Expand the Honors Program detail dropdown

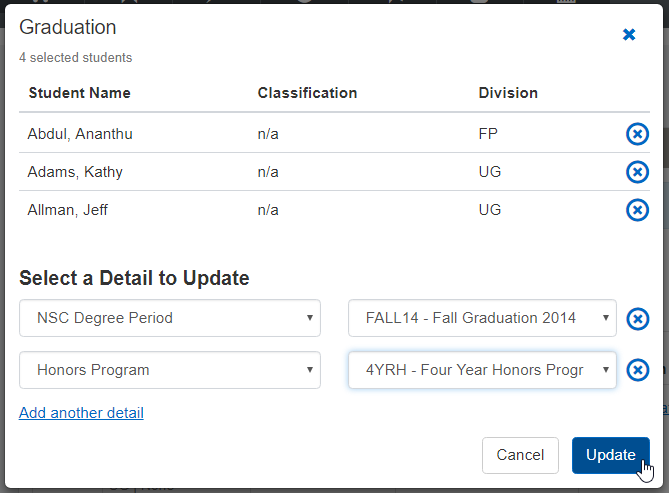click(x=170, y=370)
